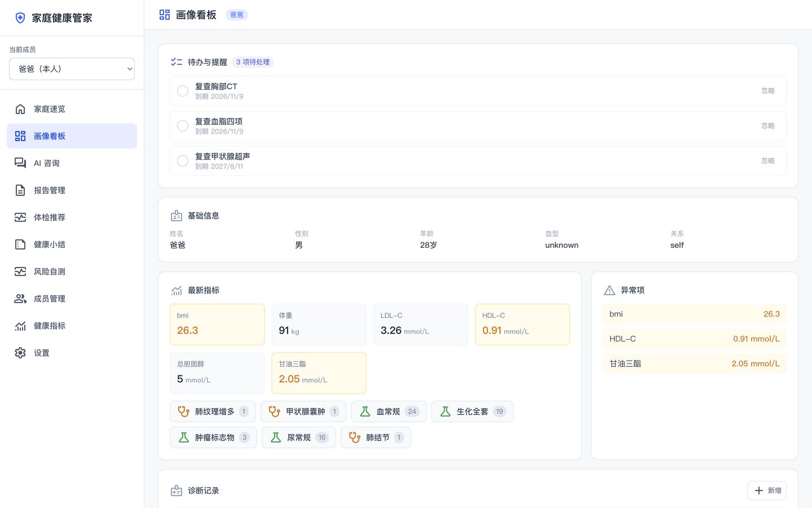Image resolution: width=812 pixels, height=508 pixels.
Task: Click the flask icon on 肿瘤标志物 tag
Action: click(184, 437)
